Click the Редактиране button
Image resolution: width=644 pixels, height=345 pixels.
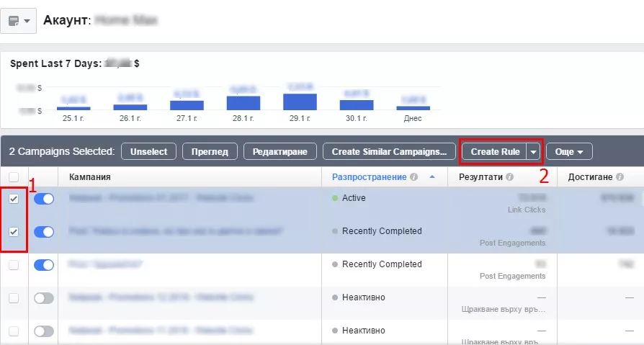click(x=280, y=151)
